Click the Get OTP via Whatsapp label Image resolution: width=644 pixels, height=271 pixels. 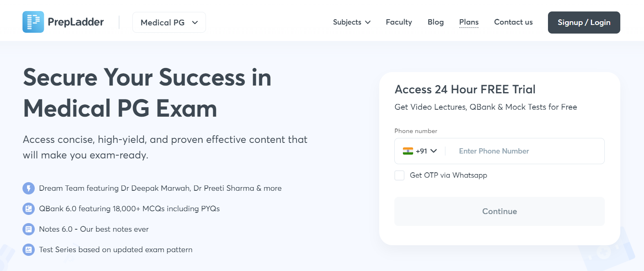pyautogui.click(x=448, y=175)
